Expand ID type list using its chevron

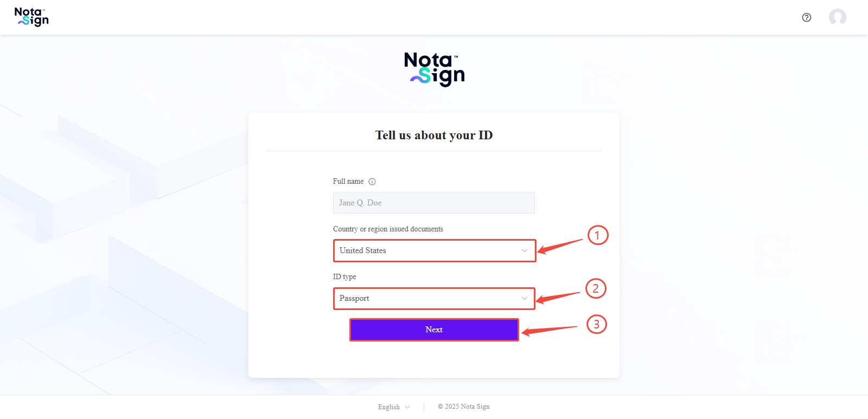[x=525, y=298]
